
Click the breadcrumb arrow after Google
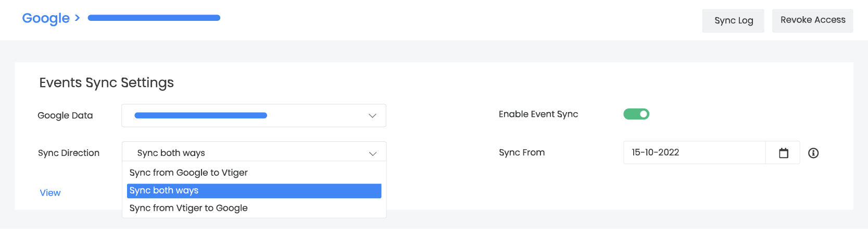pos(78,18)
